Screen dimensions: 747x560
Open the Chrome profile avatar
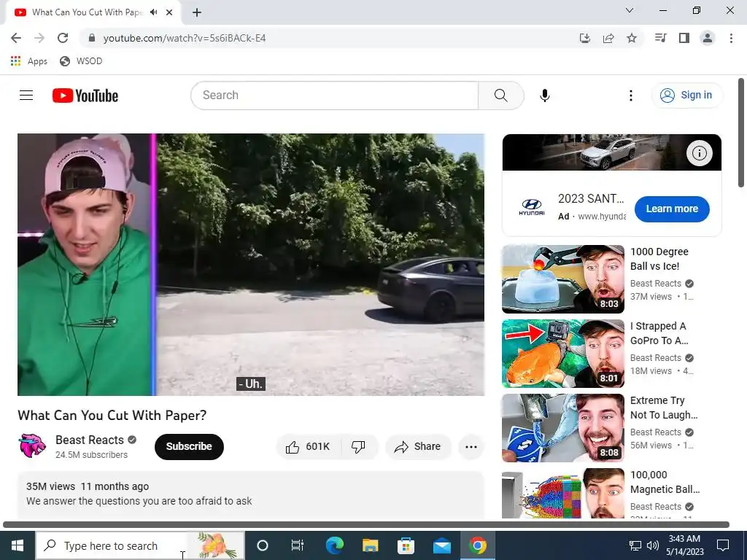(x=708, y=38)
